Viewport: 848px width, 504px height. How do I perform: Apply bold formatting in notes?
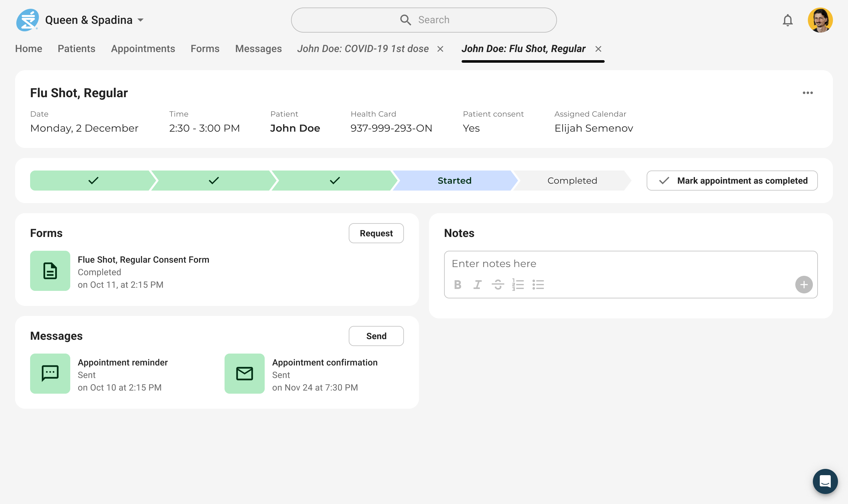(x=458, y=285)
